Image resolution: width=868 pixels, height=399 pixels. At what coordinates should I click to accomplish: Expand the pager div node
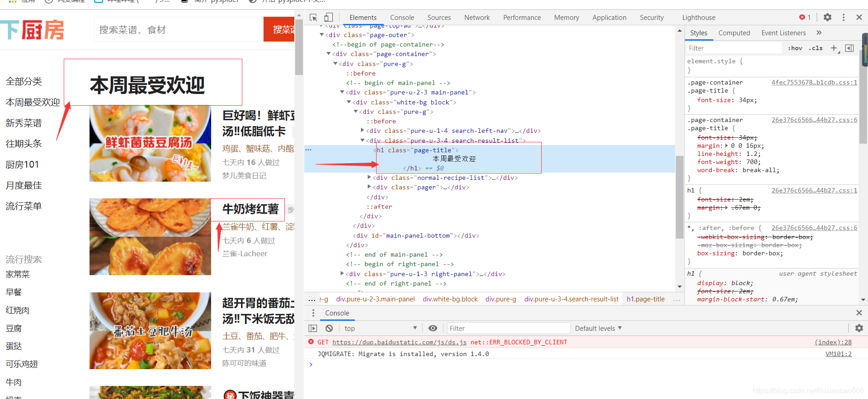tap(369, 187)
